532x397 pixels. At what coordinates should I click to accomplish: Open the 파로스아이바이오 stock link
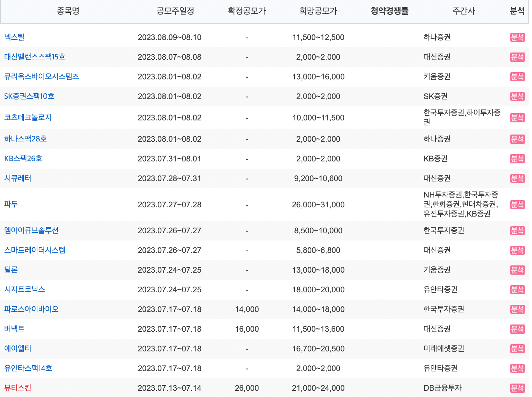(x=31, y=309)
